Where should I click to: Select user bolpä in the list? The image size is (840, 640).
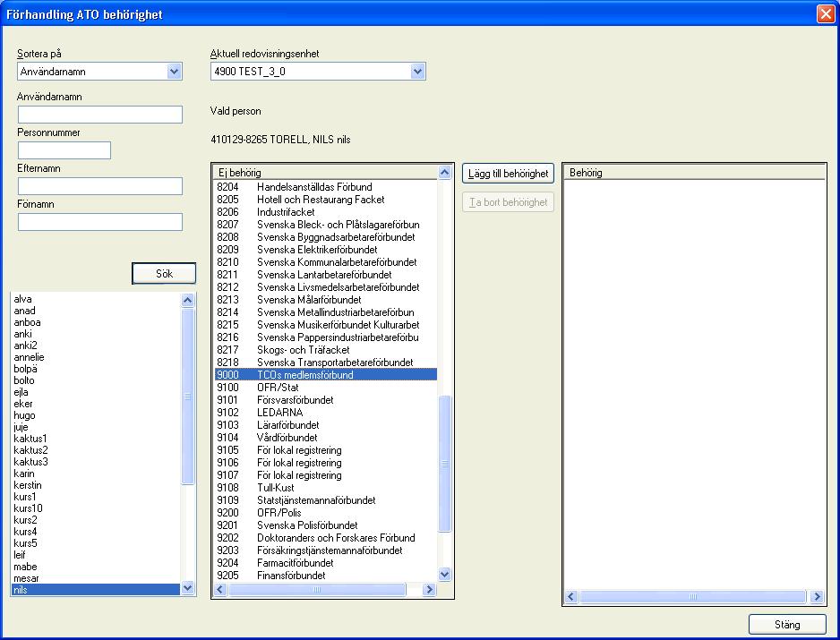(95, 369)
